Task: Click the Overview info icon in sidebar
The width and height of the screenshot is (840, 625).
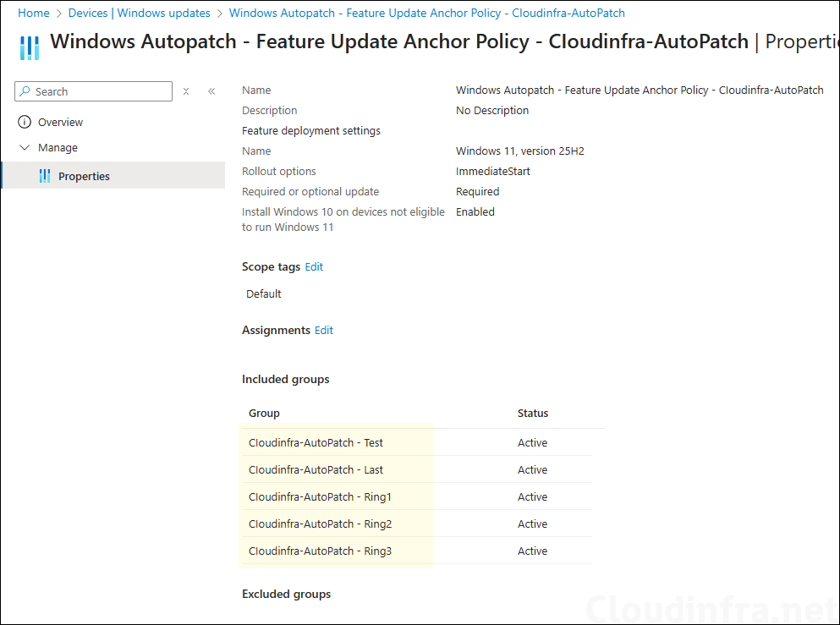Action: [24, 122]
